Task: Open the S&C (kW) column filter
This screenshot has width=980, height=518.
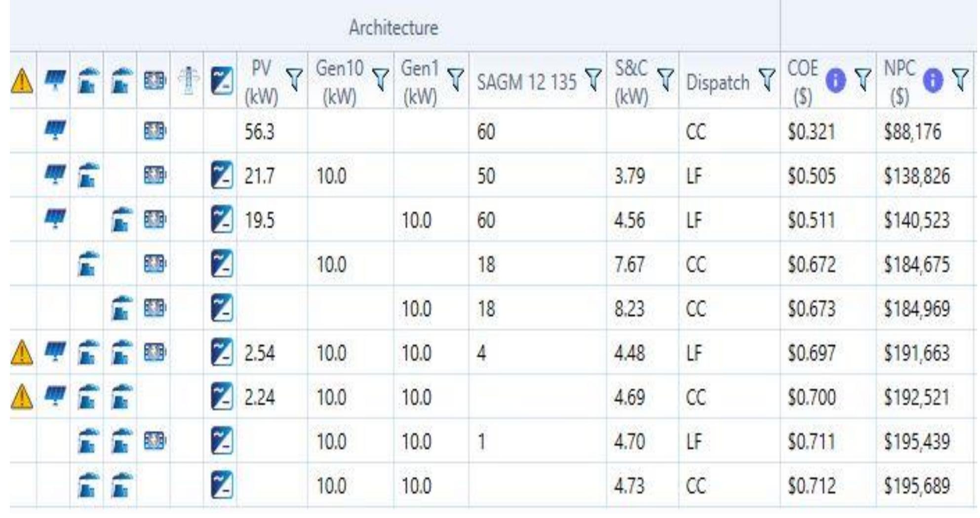Action: [x=666, y=79]
